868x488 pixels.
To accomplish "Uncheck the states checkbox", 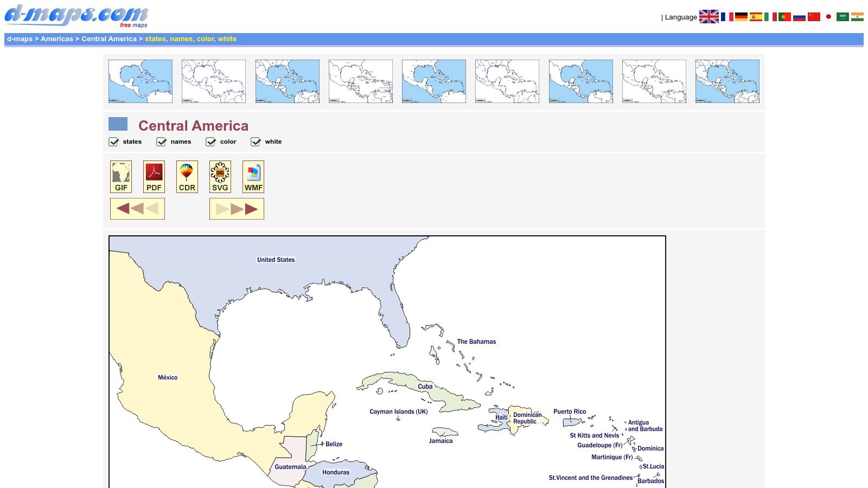I will 114,142.
